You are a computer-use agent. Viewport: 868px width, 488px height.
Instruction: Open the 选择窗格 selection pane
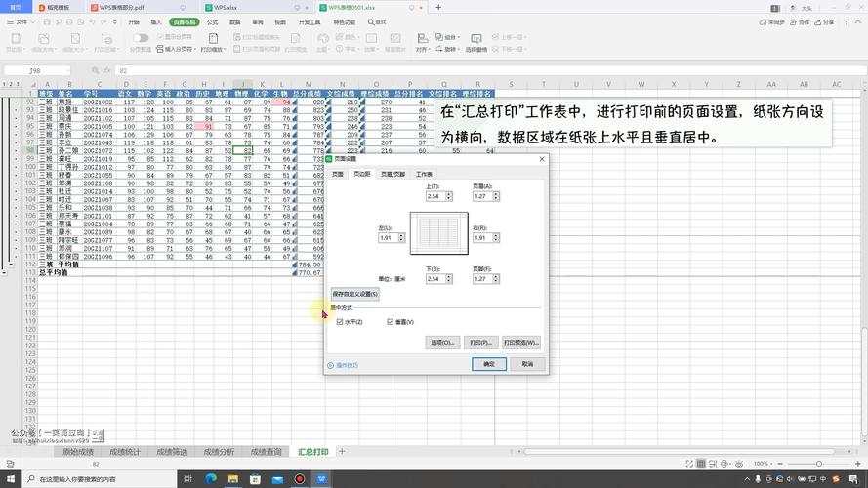476,42
